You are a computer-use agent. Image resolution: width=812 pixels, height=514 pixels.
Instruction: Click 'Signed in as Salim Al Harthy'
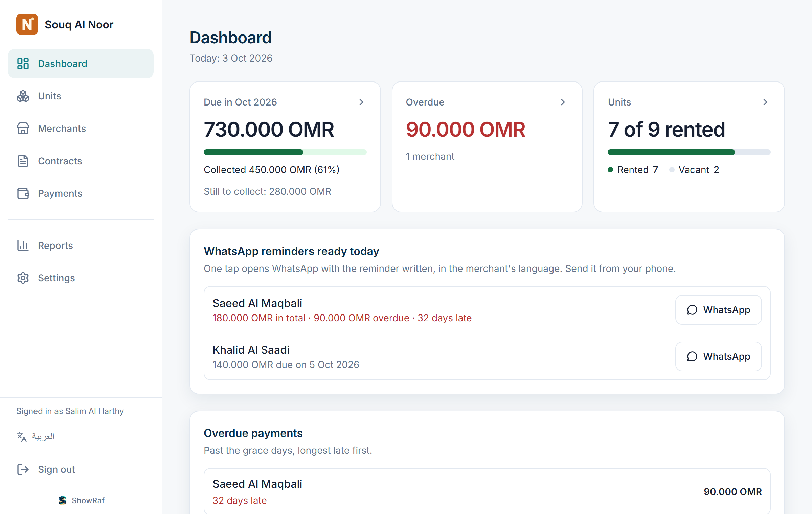coord(70,411)
